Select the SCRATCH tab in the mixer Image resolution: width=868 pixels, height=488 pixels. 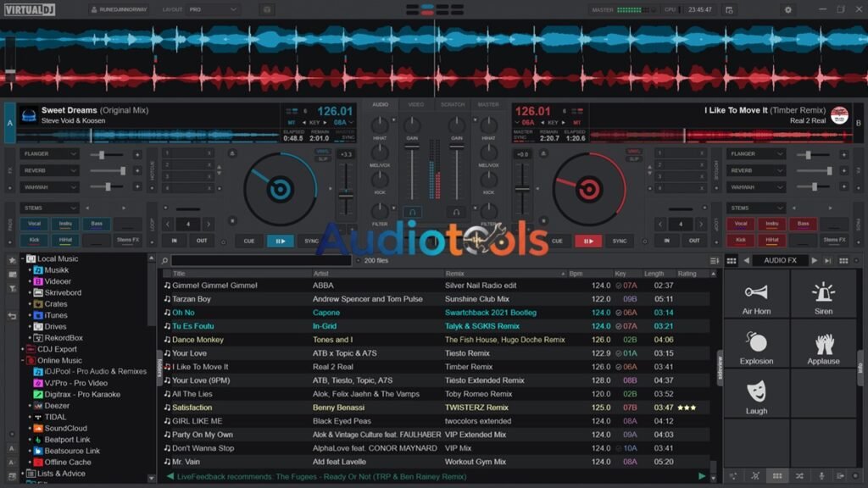point(453,105)
